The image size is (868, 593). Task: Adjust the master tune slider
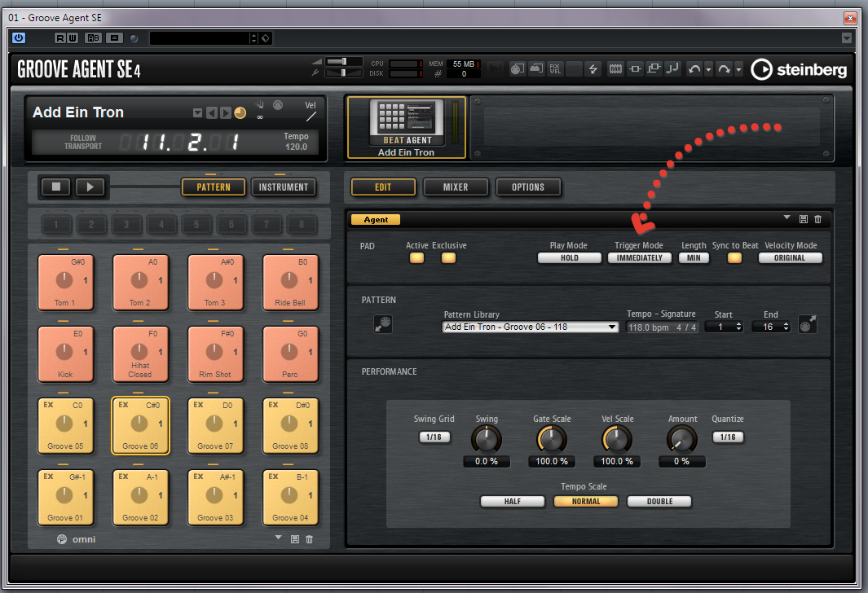pos(343,72)
